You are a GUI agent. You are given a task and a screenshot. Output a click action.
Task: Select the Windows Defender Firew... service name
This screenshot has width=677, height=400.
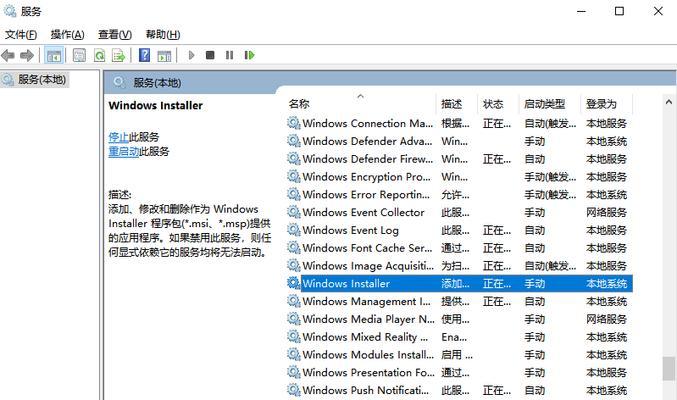tap(368, 159)
